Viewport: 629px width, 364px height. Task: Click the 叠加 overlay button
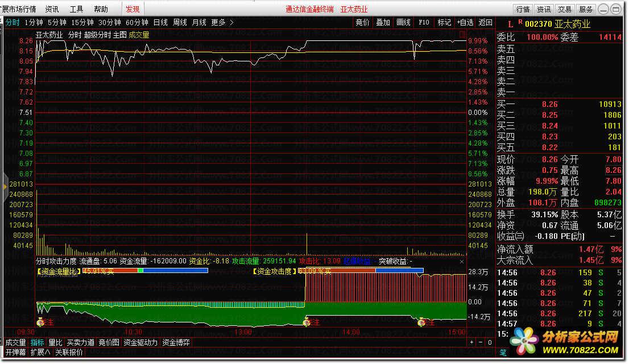pos(383,23)
